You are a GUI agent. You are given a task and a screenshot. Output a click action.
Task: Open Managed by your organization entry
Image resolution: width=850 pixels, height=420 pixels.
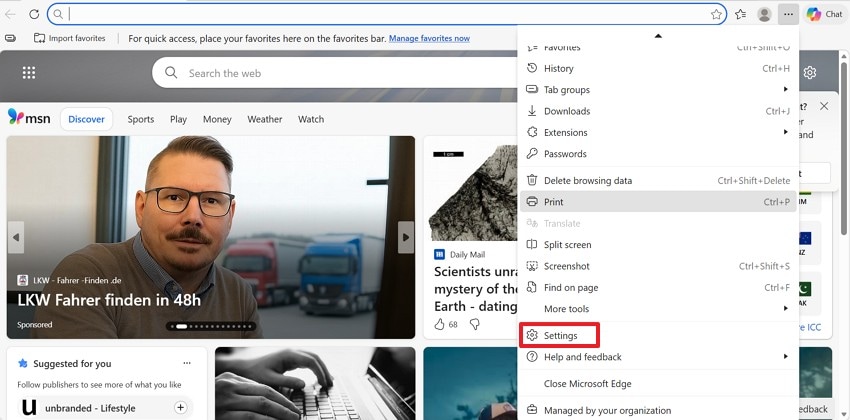[658, 410]
